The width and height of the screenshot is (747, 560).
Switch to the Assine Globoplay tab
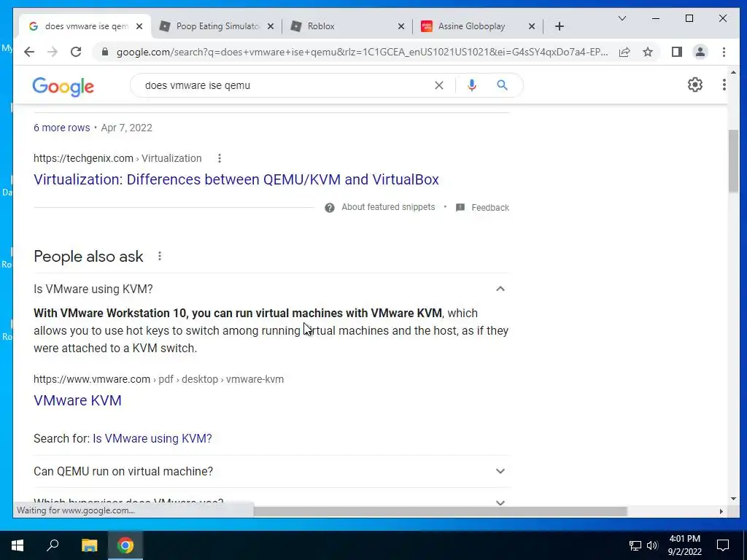click(479, 26)
